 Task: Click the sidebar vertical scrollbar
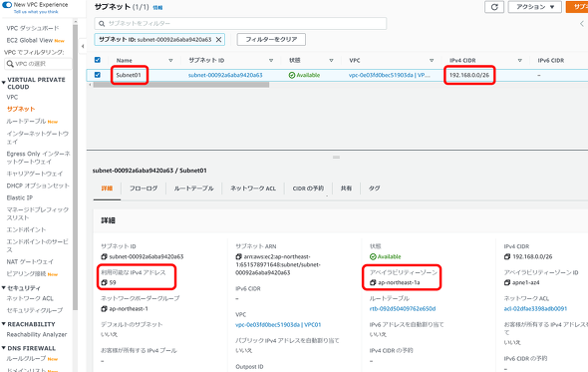click(76, 167)
